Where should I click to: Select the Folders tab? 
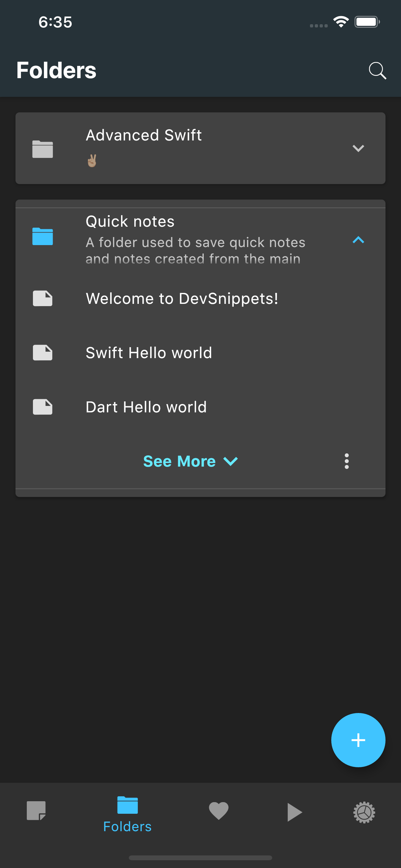(x=128, y=814)
